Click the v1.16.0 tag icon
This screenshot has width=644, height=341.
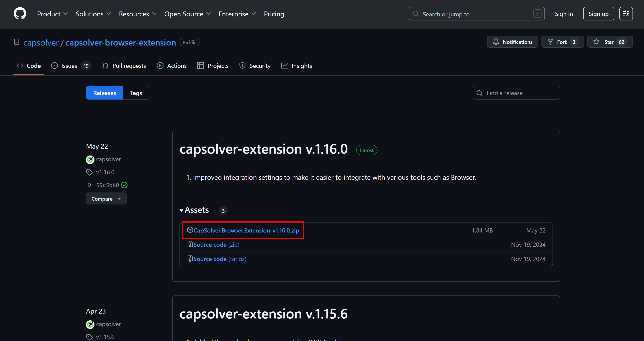click(x=89, y=172)
